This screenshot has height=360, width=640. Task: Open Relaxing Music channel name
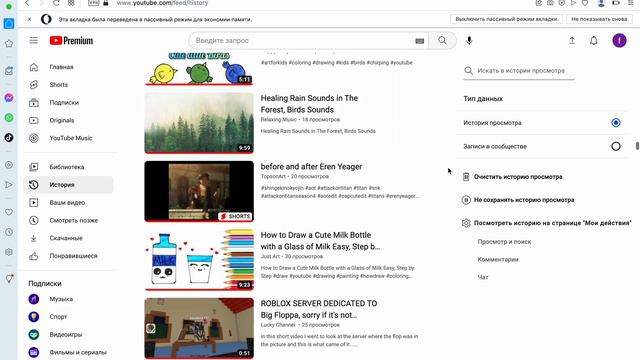pyautogui.click(x=279, y=120)
